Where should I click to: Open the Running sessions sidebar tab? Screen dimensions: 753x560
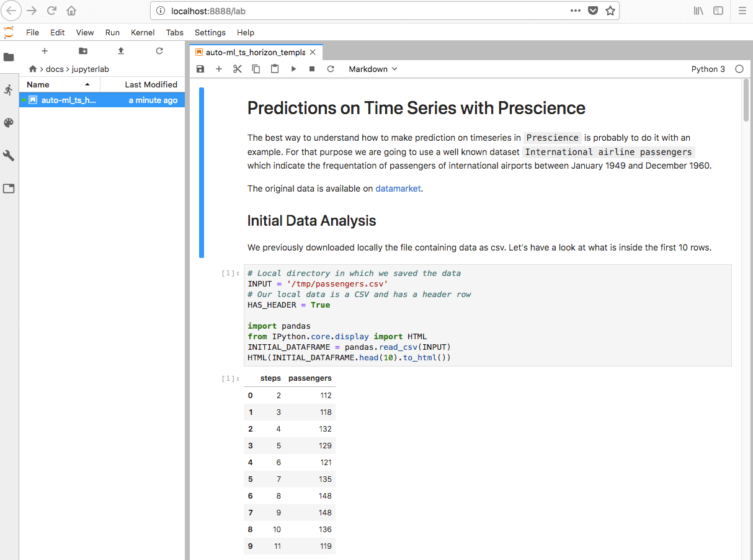pos(9,90)
